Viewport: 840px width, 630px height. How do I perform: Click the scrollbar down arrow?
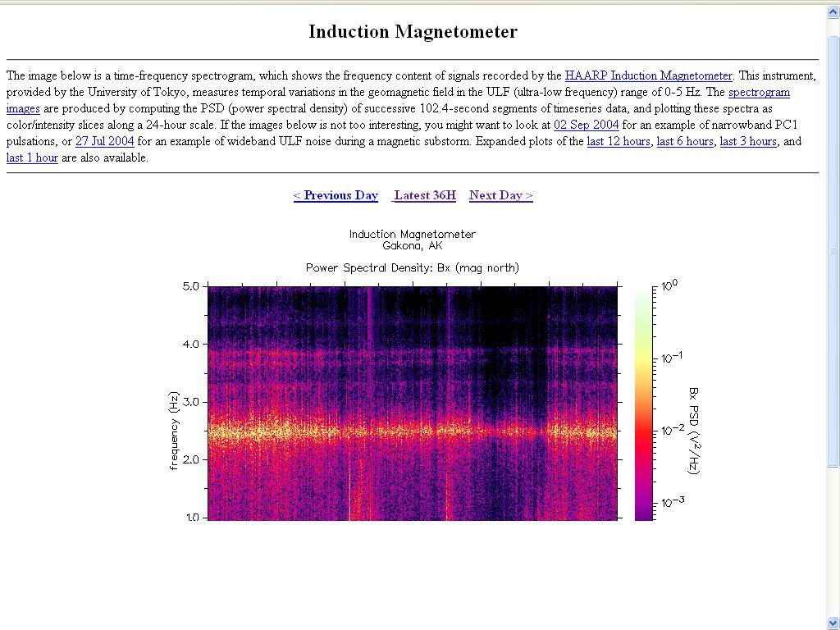[833, 623]
